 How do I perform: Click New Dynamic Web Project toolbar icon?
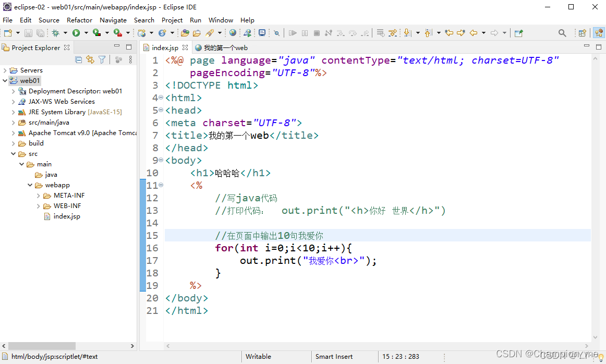tap(142, 33)
